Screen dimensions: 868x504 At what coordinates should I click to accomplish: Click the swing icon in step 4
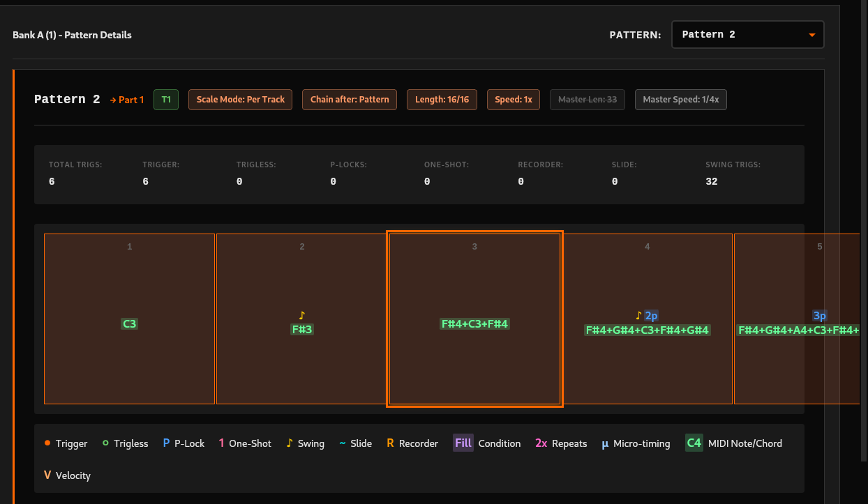click(638, 316)
